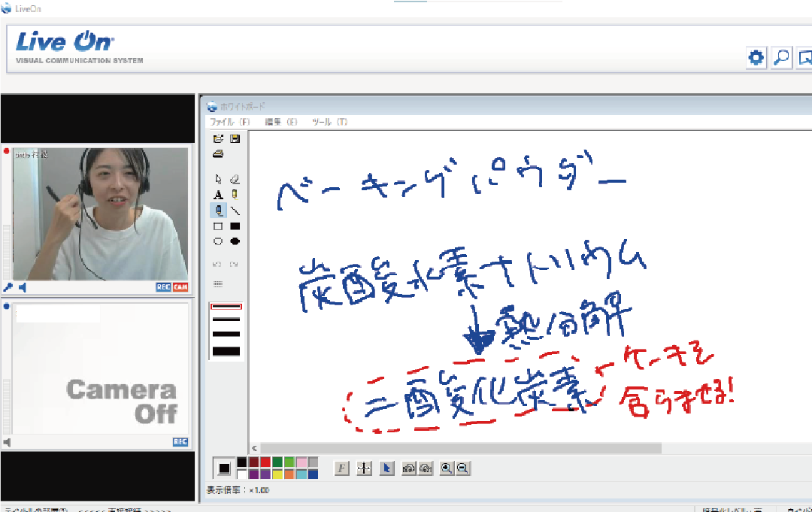Select the filled rectangle shape tool
The height and width of the screenshot is (512, 812).
235,226
